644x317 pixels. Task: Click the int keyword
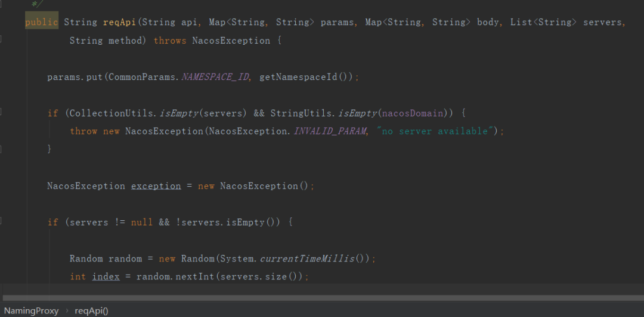pyautogui.click(x=78, y=276)
